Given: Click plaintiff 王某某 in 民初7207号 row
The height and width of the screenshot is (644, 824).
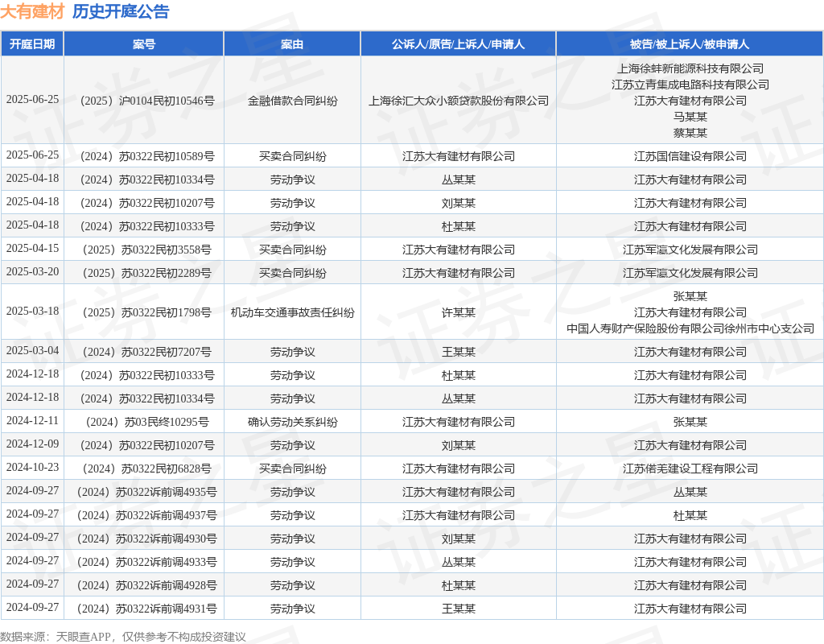Looking at the screenshot, I should coord(458,352).
